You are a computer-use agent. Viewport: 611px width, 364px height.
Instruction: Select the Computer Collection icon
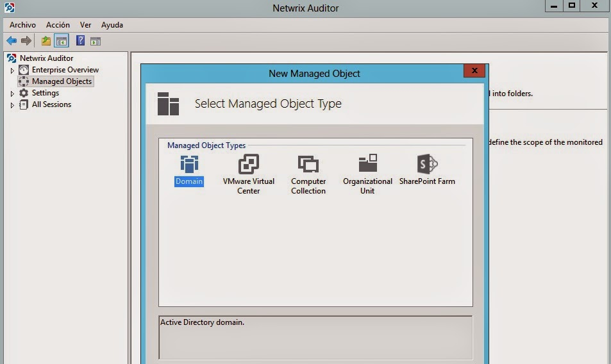[308, 172]
